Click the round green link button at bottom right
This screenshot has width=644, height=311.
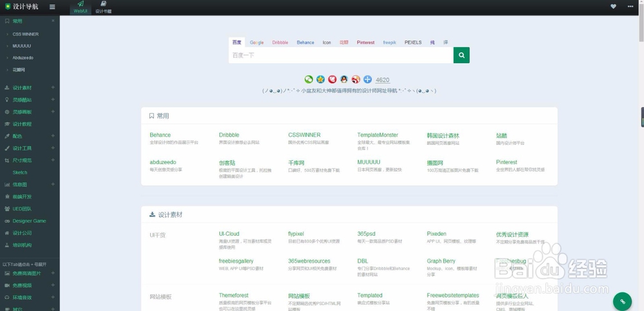pyautogui.click(x=623, y=301)
